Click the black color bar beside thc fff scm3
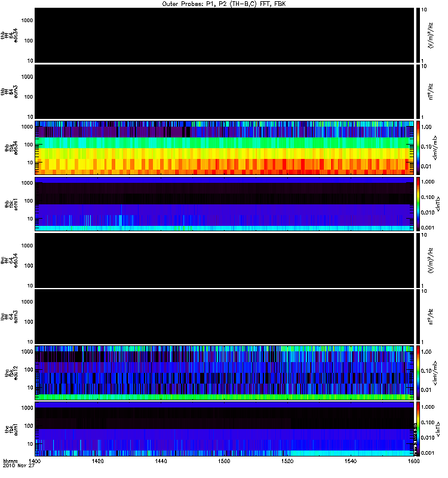 [418, 317]
